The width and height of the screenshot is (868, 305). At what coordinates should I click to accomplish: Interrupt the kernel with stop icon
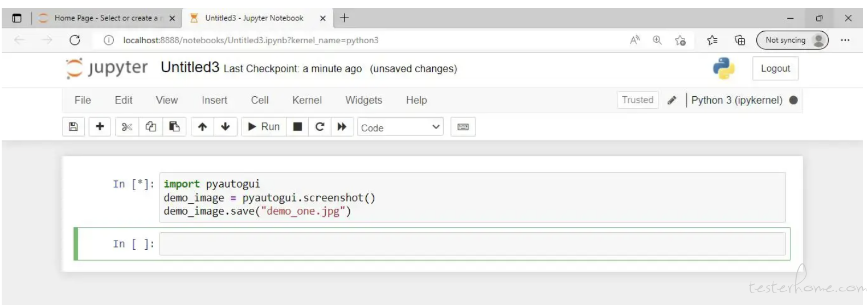(x=297, y=127)
